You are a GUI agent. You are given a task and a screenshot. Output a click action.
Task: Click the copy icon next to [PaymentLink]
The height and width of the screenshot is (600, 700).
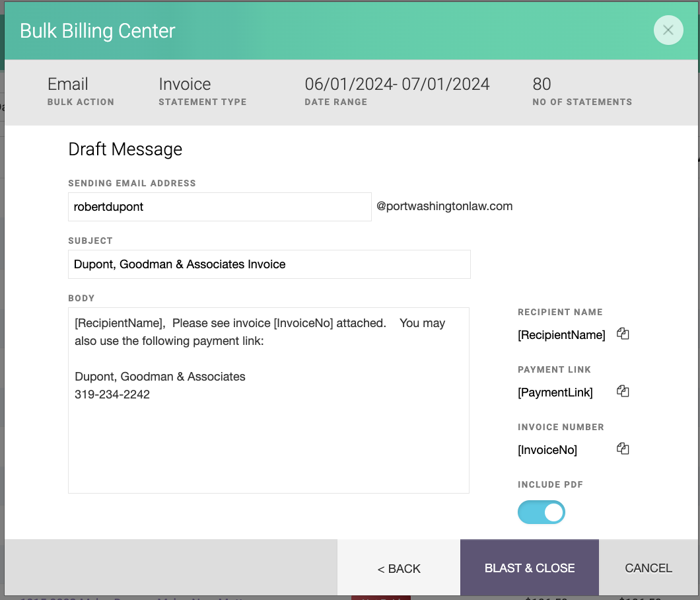[623, 391]
